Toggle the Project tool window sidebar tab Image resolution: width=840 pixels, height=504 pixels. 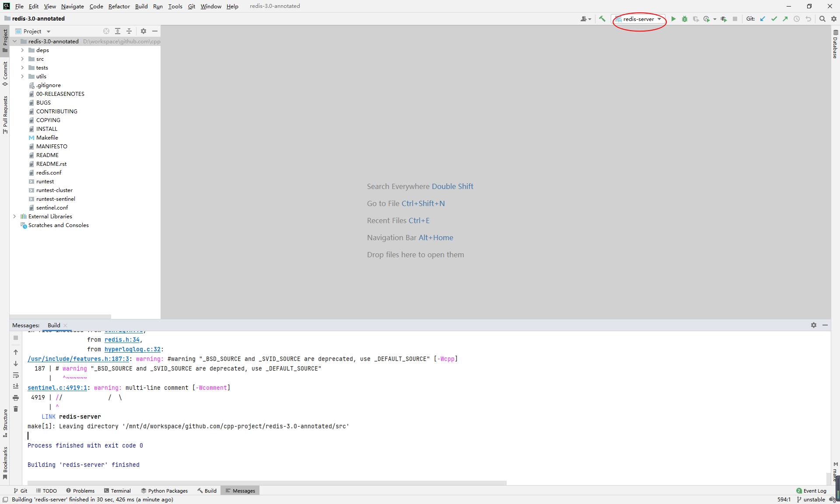pyautogui.click(x=5, y=39)
